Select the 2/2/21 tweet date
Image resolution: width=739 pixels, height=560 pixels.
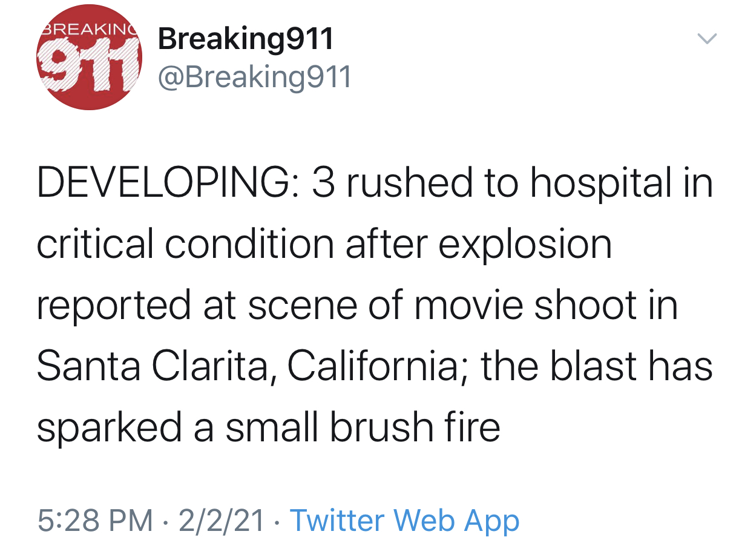point(221,521)
